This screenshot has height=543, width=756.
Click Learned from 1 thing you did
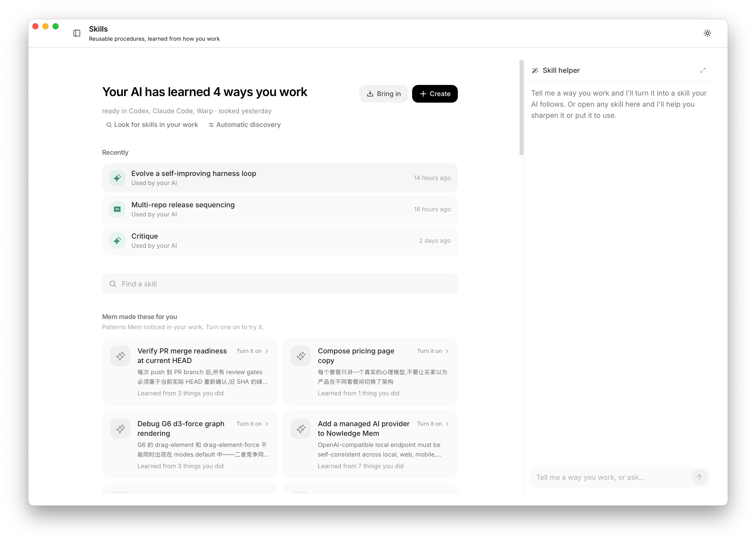point(358,393)
